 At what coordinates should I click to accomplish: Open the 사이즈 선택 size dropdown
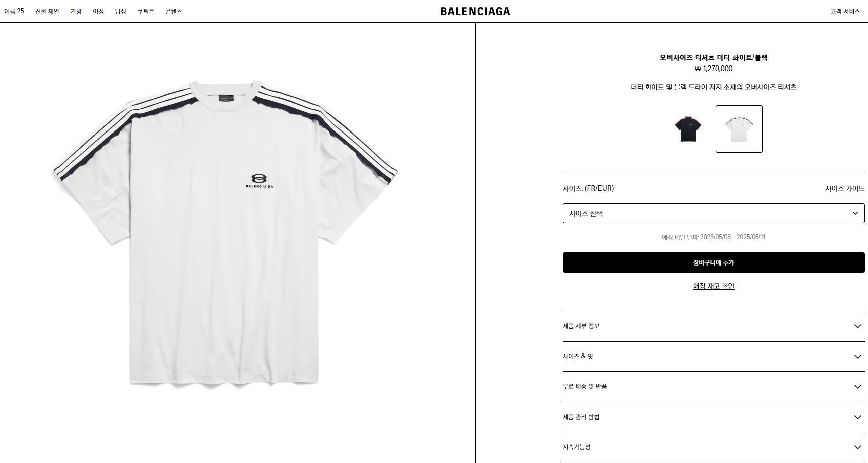coord(713,213)
